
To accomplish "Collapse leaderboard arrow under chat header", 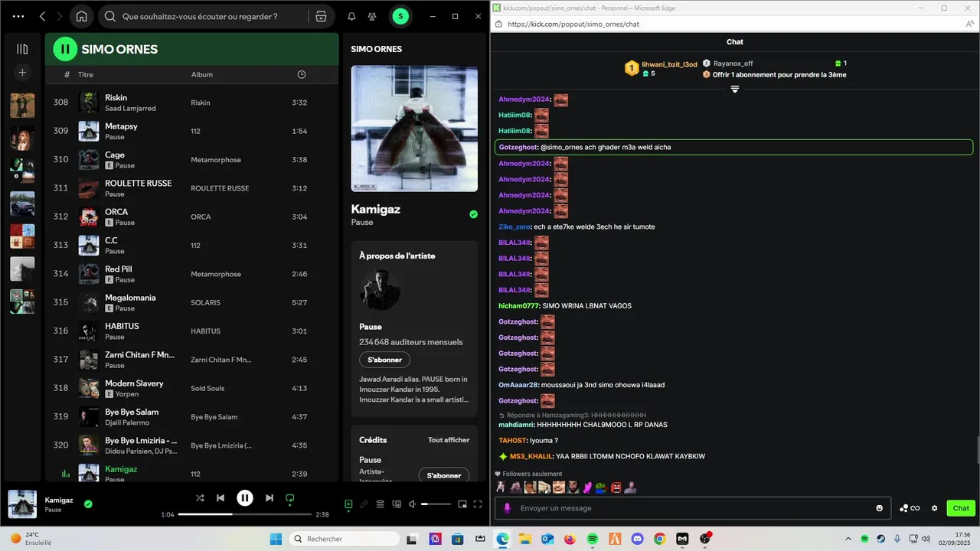I will point(735,90).
